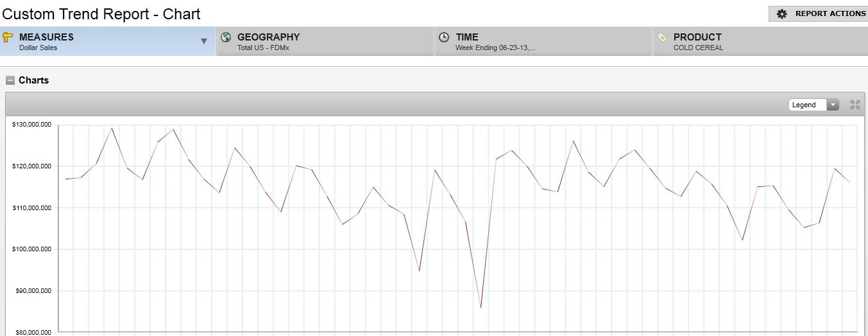Collapse the Charts section using minus icon
The width and height of the screenshot is (868, 336).
click(x=10, y=80)
